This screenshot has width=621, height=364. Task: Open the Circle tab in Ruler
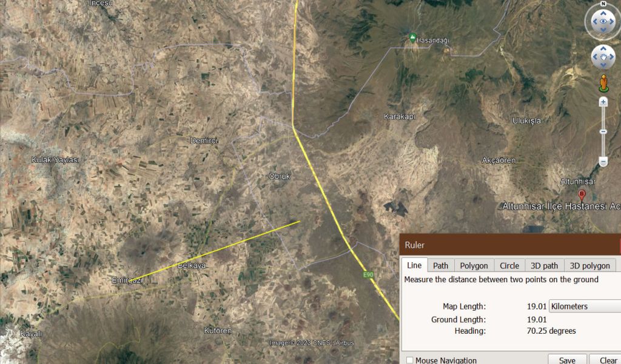(x=509, y=265)
